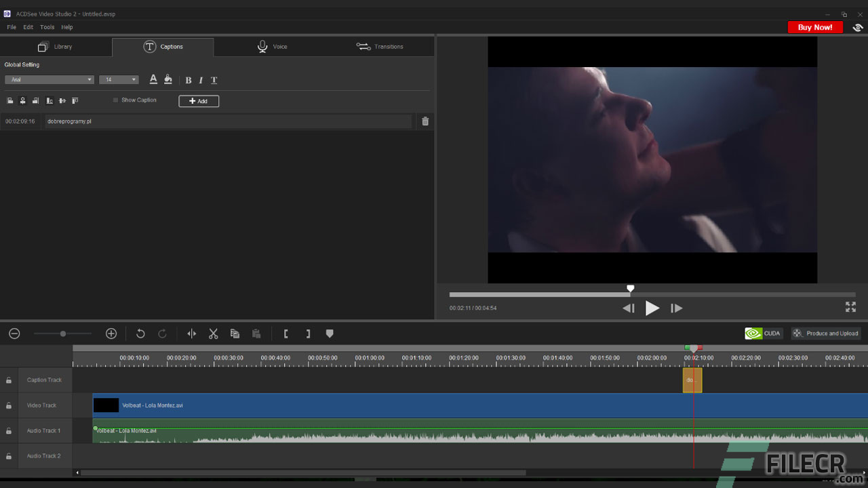Toggle lock on Audio Track 1
The width and height of the screenshot is (868, 488).
click(9, 431)
